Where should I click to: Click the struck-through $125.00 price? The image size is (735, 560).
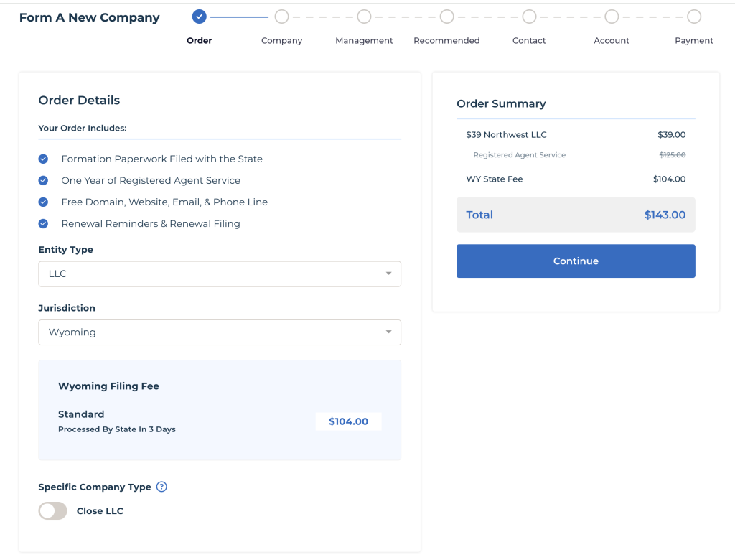672,155
